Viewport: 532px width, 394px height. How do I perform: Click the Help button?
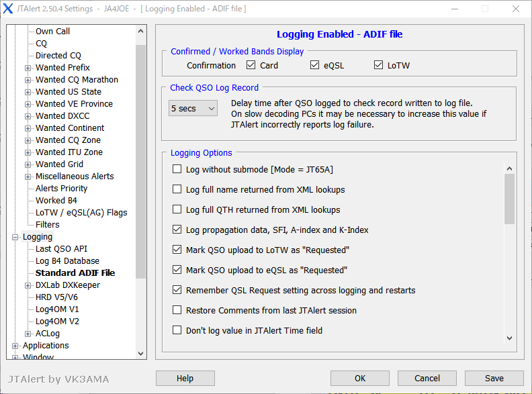[x=185, y=379]
